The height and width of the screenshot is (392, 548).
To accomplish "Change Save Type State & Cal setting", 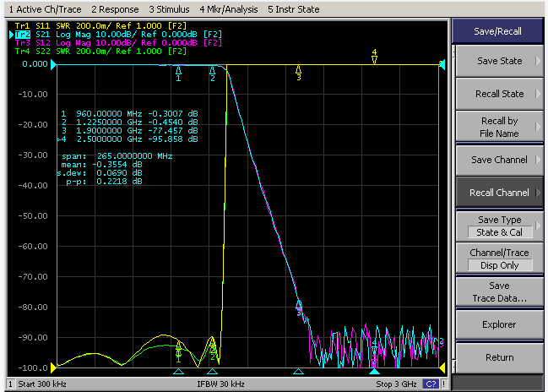I will tap(499, 226).
